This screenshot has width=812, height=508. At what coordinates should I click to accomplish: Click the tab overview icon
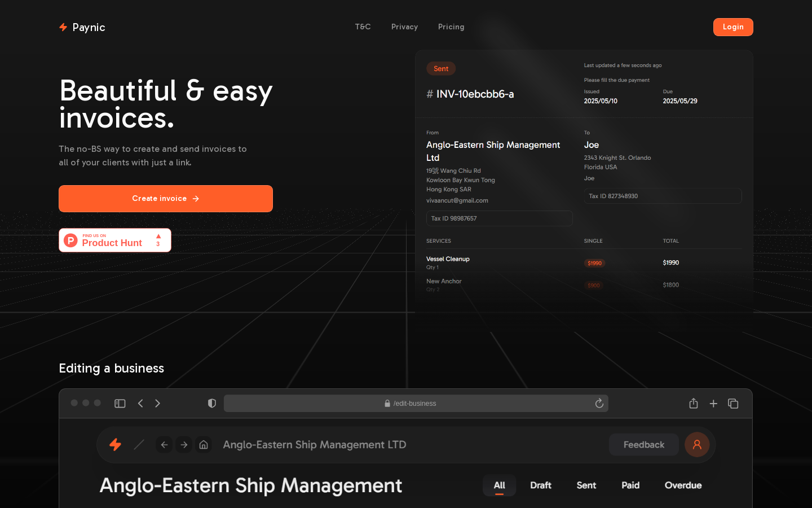point(733,404)
